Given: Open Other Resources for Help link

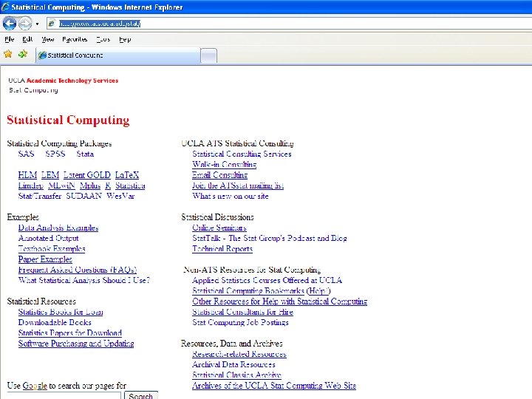Looking at the screenshot, I should pyautogui.click(x=279, y=301).
